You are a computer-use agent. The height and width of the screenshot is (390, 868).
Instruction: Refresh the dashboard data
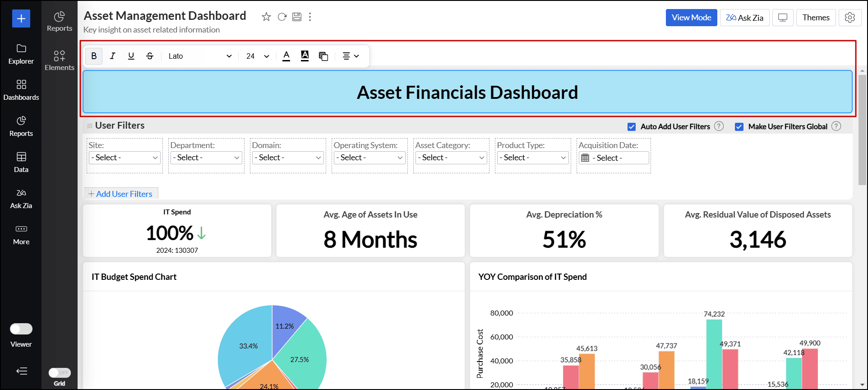[282, 17]
